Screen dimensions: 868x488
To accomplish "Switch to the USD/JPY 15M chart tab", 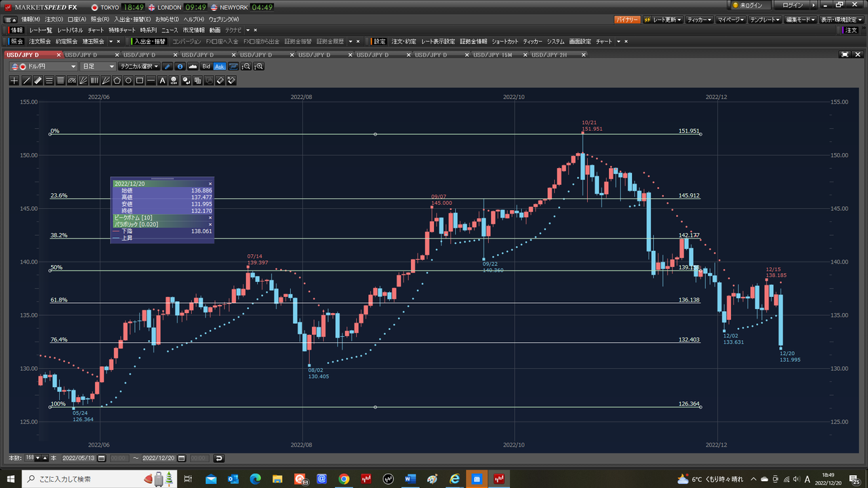I will [492, 54].
